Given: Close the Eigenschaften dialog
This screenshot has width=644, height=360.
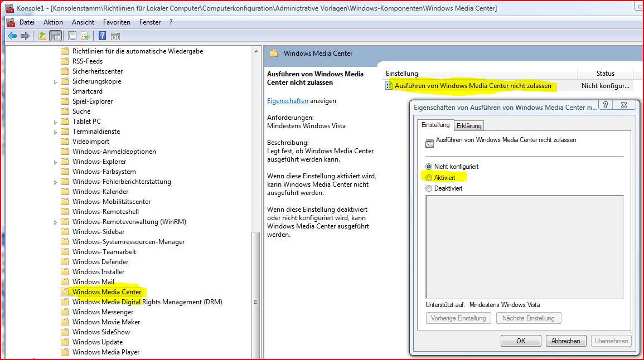Looking at the screenshot, I should tap(624, 105).
